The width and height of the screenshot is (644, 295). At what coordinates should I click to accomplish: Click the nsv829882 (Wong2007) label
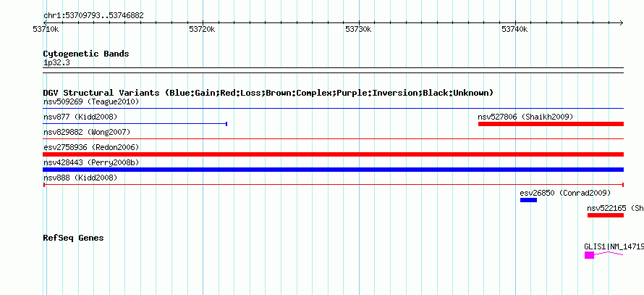pyautogui.click(x=87, y=133)
